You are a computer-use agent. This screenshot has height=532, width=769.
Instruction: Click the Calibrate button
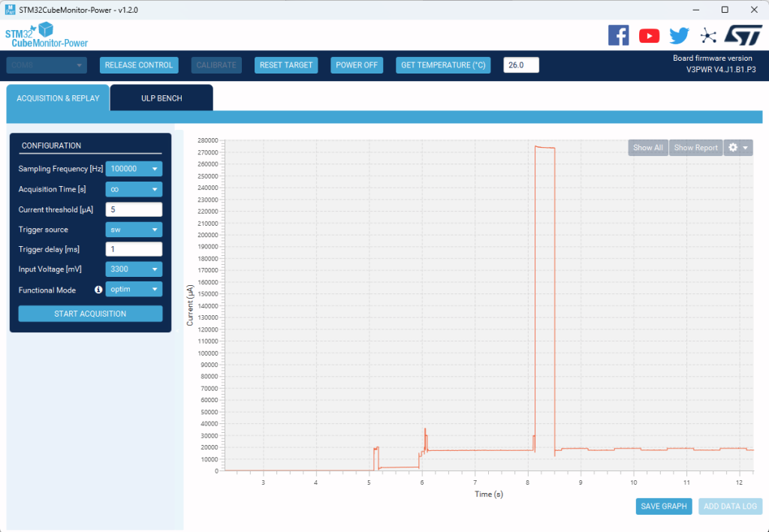click(x=216, y=65)
